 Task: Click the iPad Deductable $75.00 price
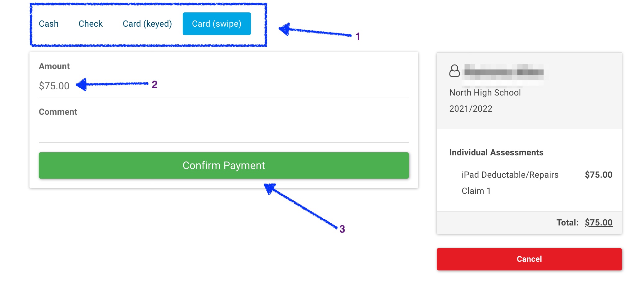pyautogui.click(x=598, y=175)
